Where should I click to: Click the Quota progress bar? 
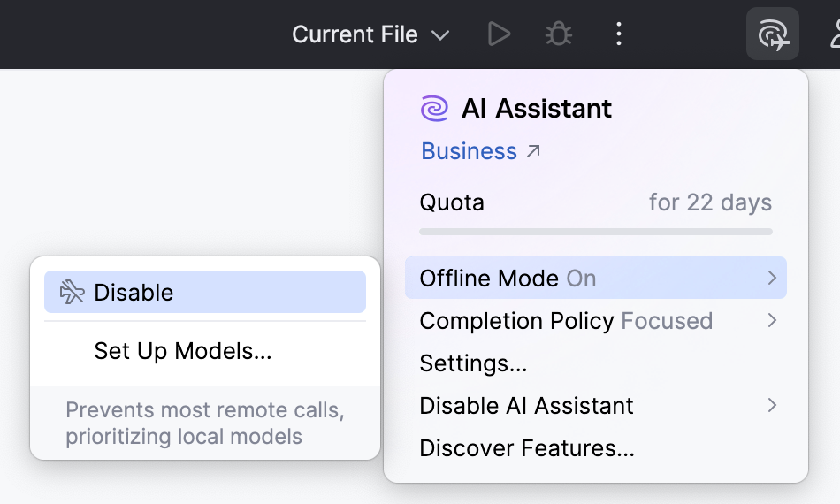click(x=596, y=232)
